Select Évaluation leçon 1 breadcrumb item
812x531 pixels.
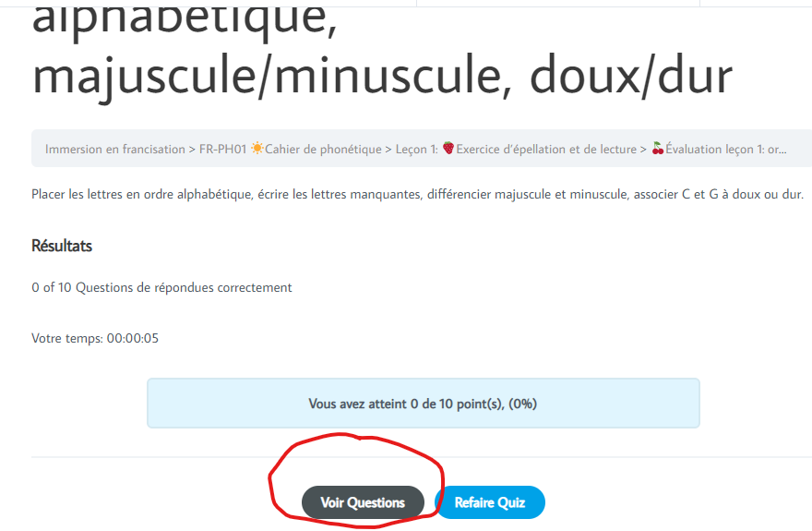[719, 150]
